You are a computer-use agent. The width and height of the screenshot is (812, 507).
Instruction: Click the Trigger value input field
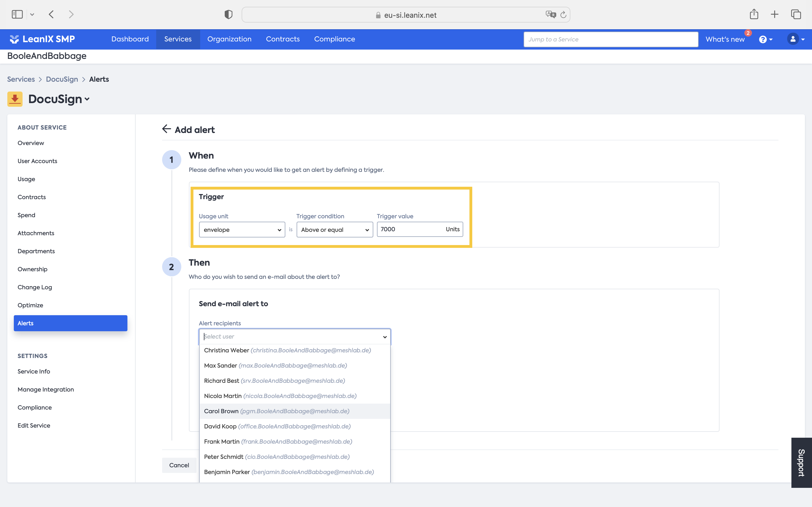410,229
